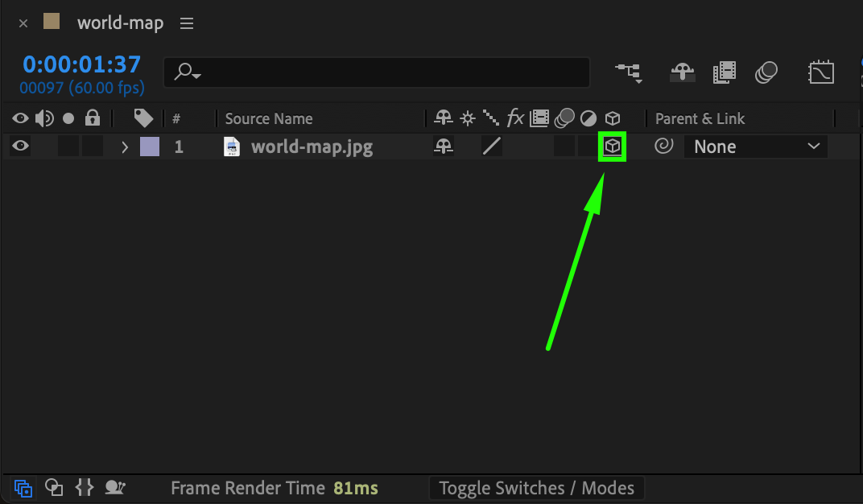Click the Toggle Switches / Modes button
863x504 pixels.
(x=537, y=488)
